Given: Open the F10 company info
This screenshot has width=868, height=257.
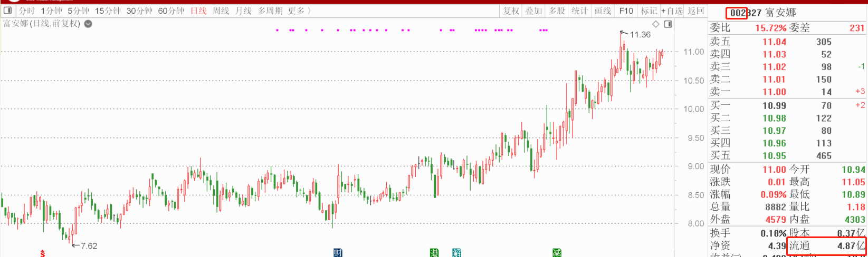Looking at the screenshot, I should pyautogui.click(x=626, y=11).
